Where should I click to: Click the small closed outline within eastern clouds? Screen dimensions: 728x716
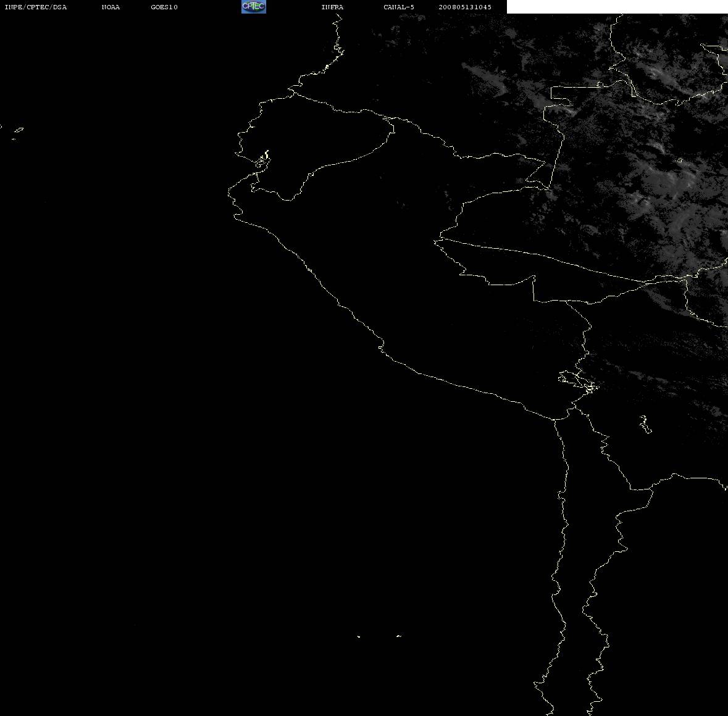click(x=680, y=160)
